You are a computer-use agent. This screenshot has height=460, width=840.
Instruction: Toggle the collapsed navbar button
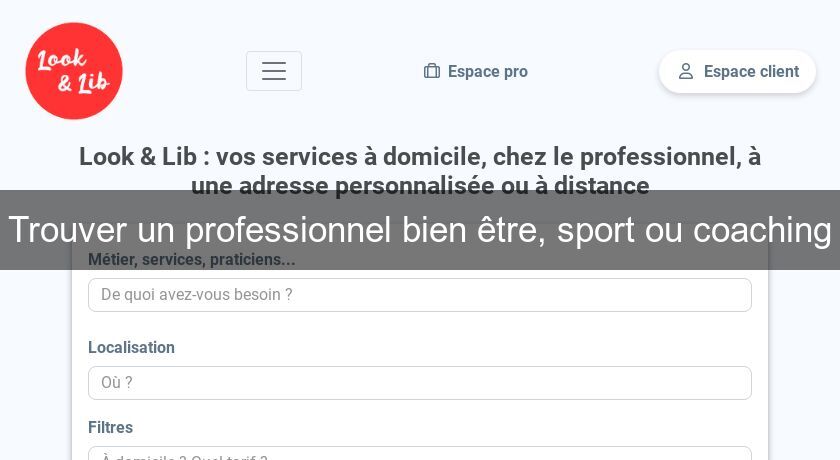(x=273, y=71)
